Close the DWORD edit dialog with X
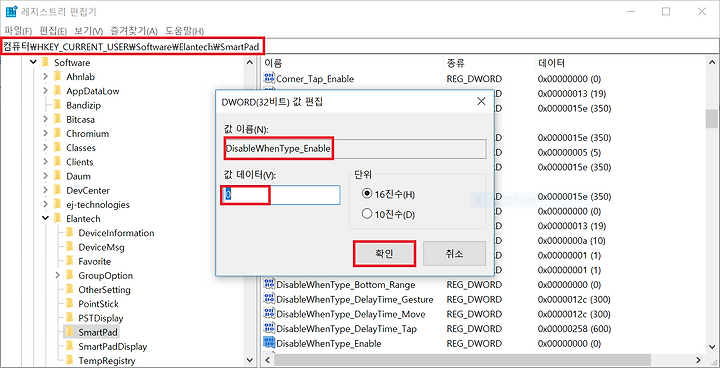Screen dimensions: 720x368 click(481, 102)
